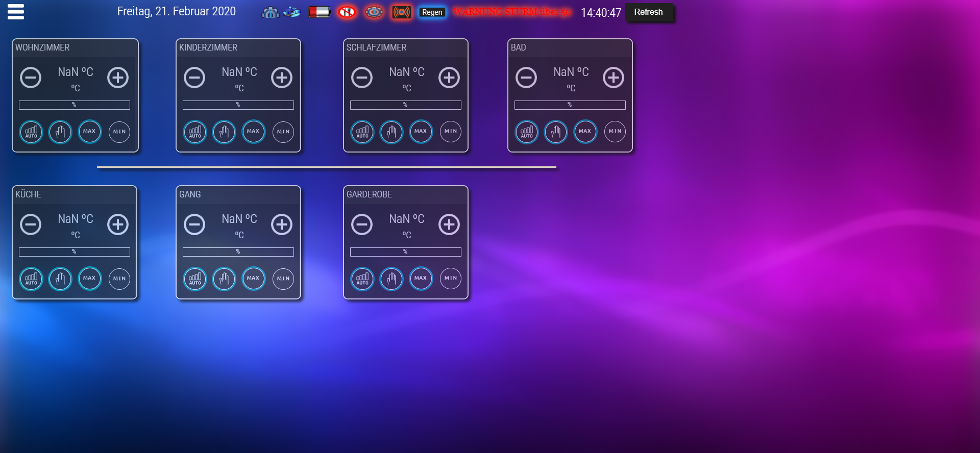This screenshot has width=980, height=453.
Task: Set Gang to AUTO mode
Action: click(195, 279)
